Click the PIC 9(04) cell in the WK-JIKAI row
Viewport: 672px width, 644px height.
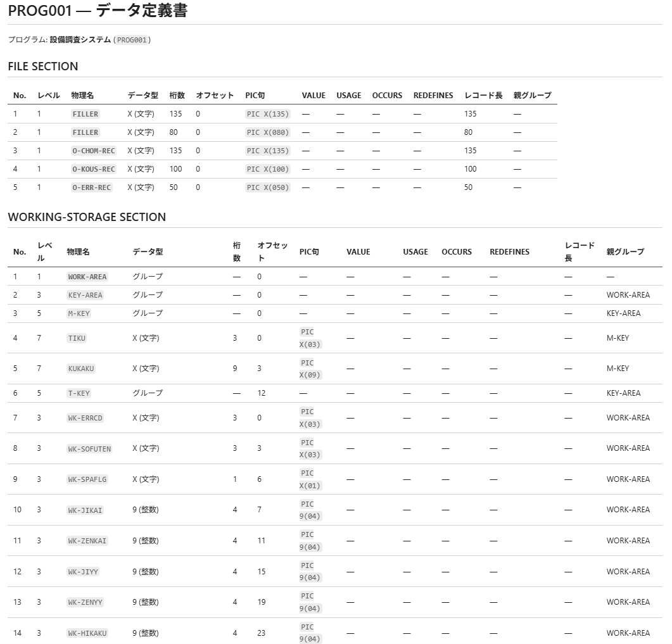[x=310, y=510]
